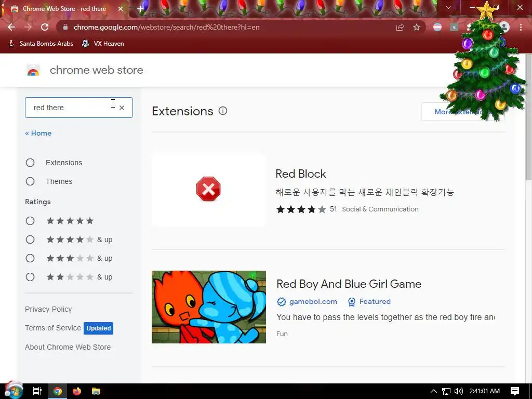Click Chrome icon on the taskbar
This screenshot has width=532, height=399.
[58, 391]
